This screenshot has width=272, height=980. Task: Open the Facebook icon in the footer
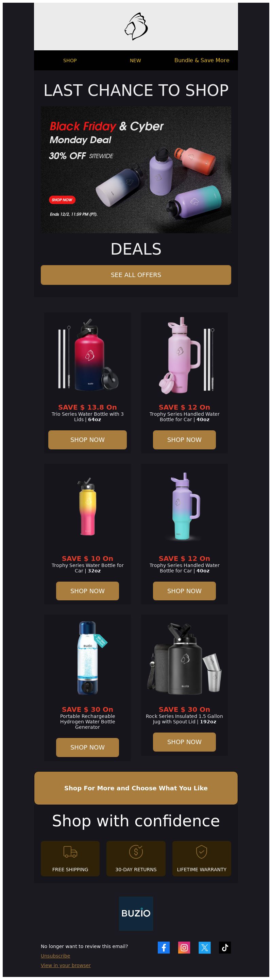click(x=164, y=947)
